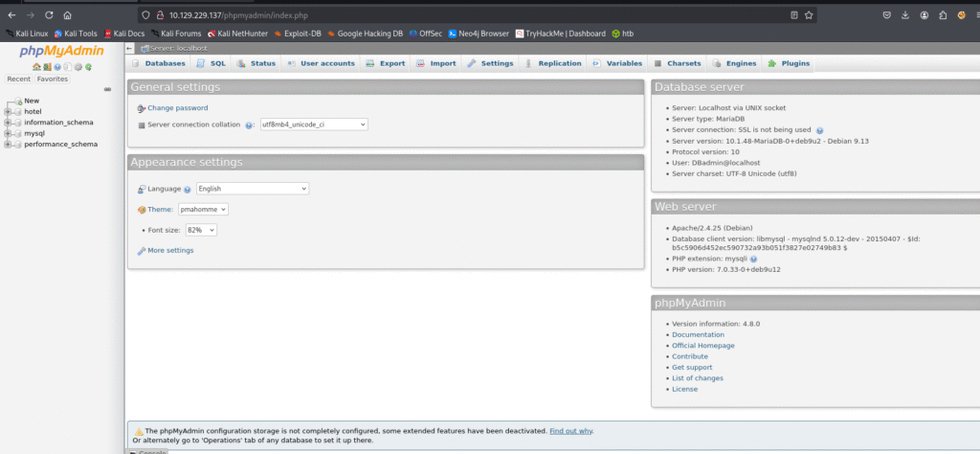Click the info icon next to SSL status
The height and width of the screenshot is (454, 980).
819,130
